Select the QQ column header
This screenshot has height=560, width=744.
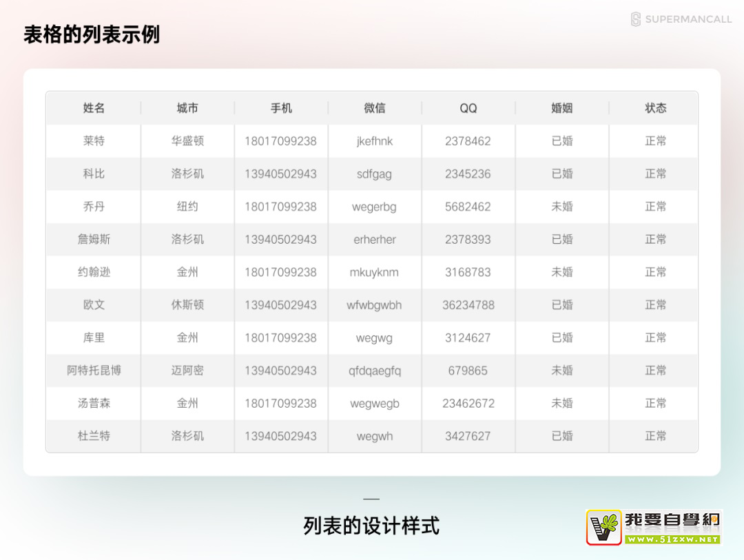pyautogui.click(x=468, y=108)
